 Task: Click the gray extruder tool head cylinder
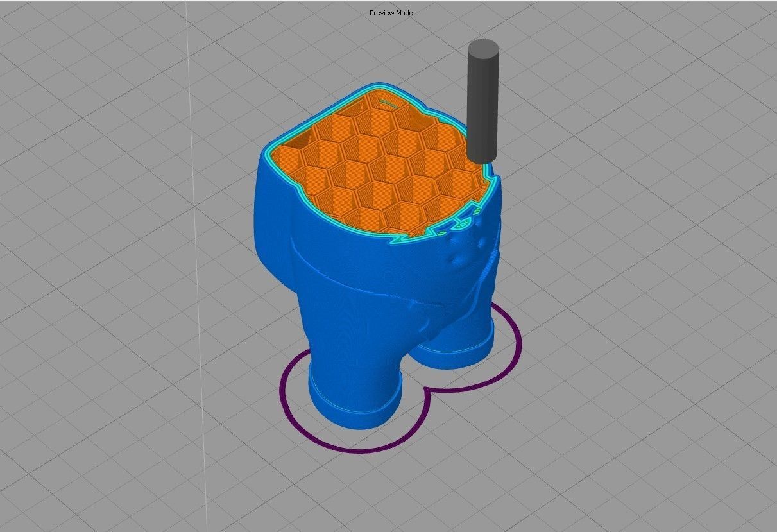[483, 100]
